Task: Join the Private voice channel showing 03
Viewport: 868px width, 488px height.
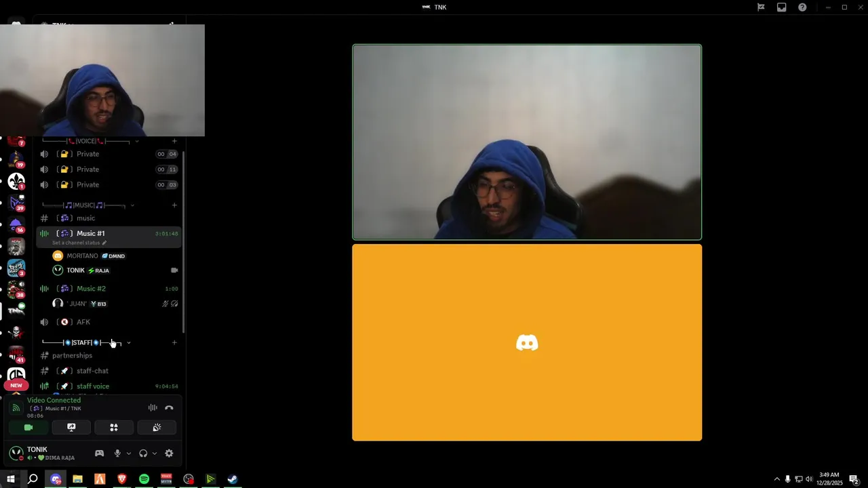Action: [108, 184]
